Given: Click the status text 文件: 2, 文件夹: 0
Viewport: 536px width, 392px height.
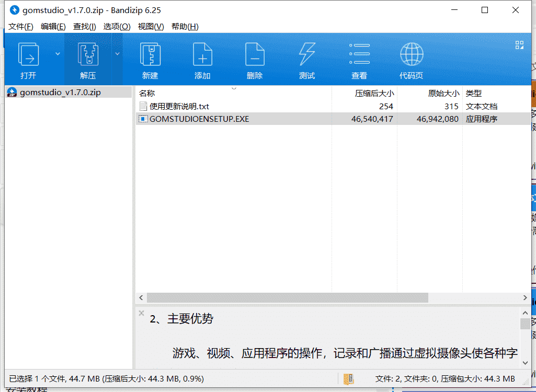Looking at the screenshot, I should (x=406, y=379).
